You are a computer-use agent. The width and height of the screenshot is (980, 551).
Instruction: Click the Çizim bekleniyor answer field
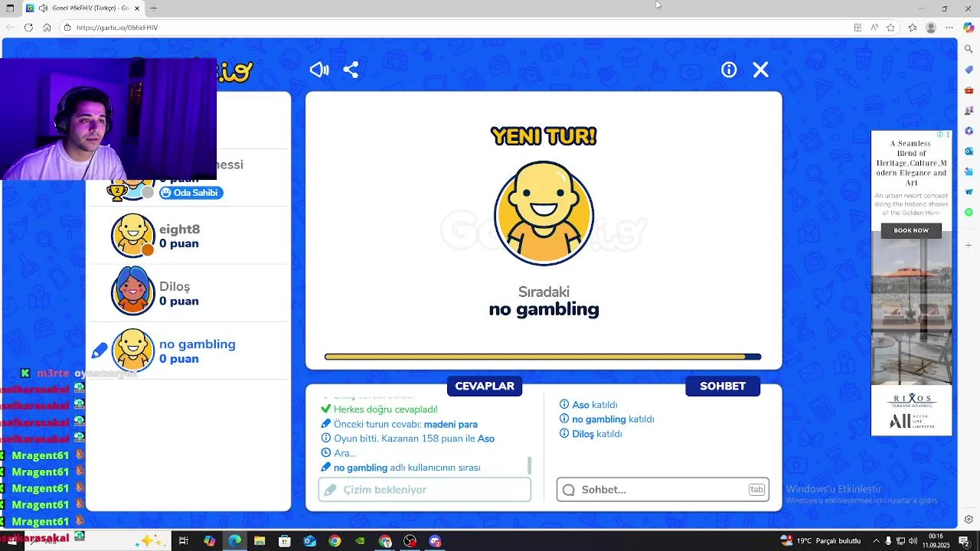click(424, 490)
